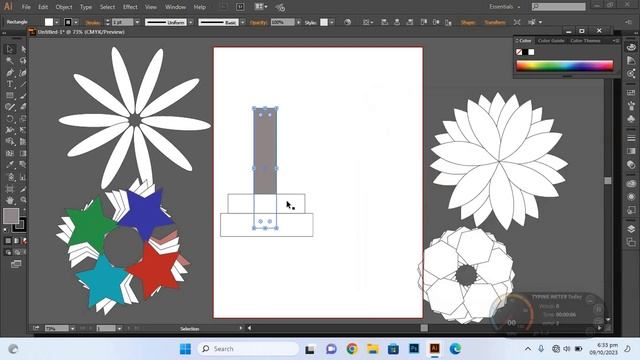
Task: Select the None swatch in Color panel
Action: pyautogui.click(x=519, y=52)
